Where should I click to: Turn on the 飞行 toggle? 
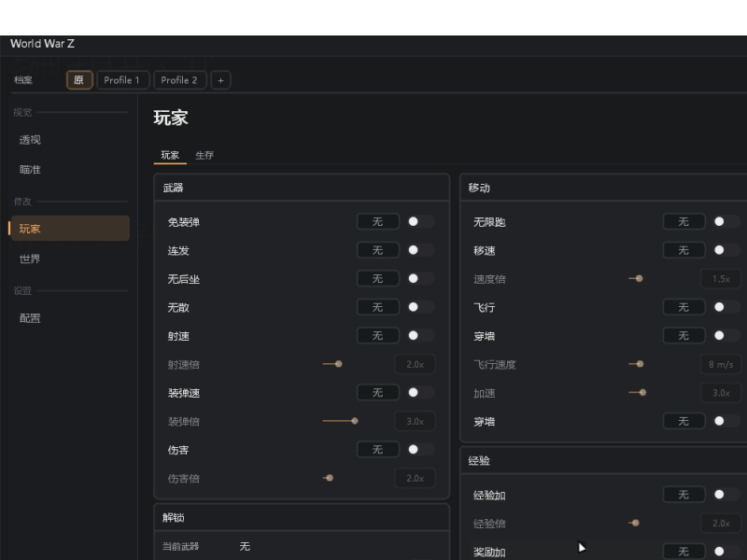click(x=727, y=307)
